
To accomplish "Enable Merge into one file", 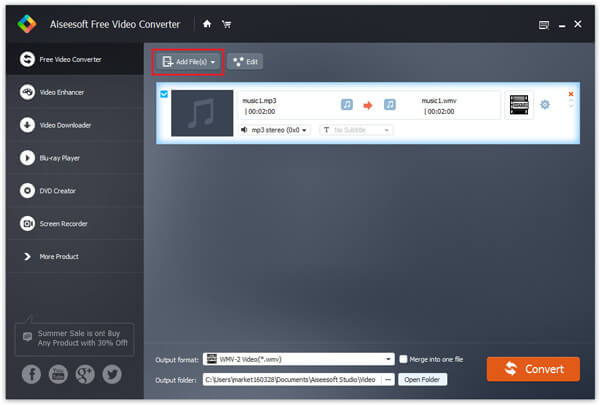I will pos(404,359).
